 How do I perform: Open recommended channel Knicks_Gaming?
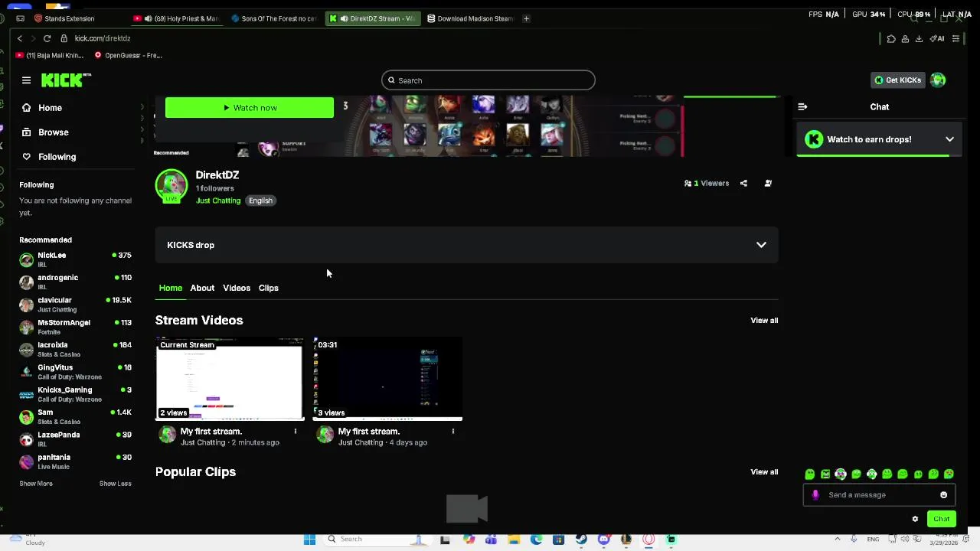pyautogui.click(x=76, y=394)
